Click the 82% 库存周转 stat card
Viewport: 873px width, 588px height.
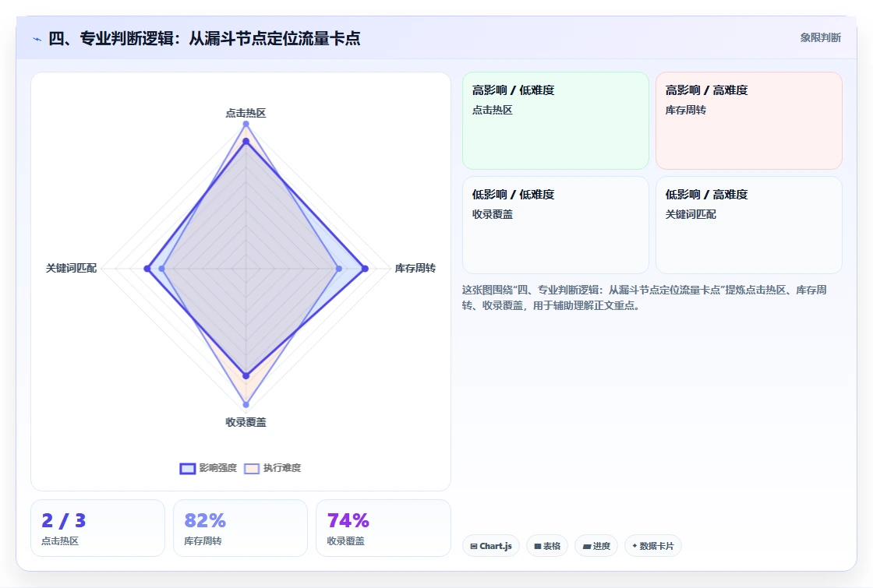pos(241,528)
